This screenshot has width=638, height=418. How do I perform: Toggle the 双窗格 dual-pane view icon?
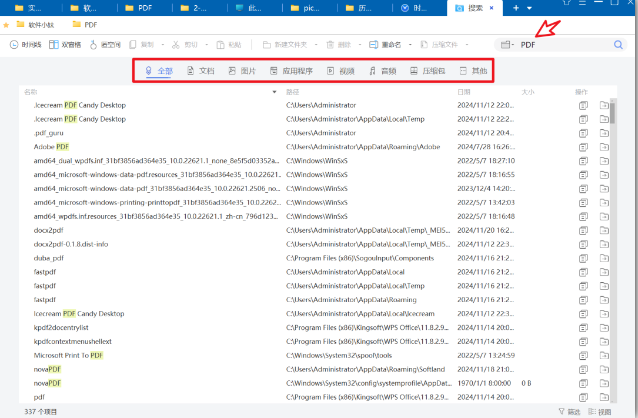coord(54,44)
